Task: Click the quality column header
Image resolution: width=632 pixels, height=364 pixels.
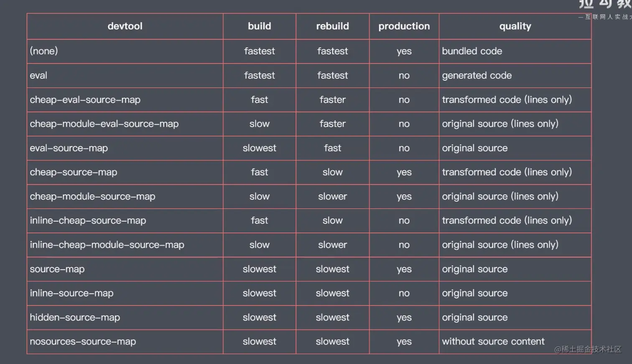Action: (515, 26)
